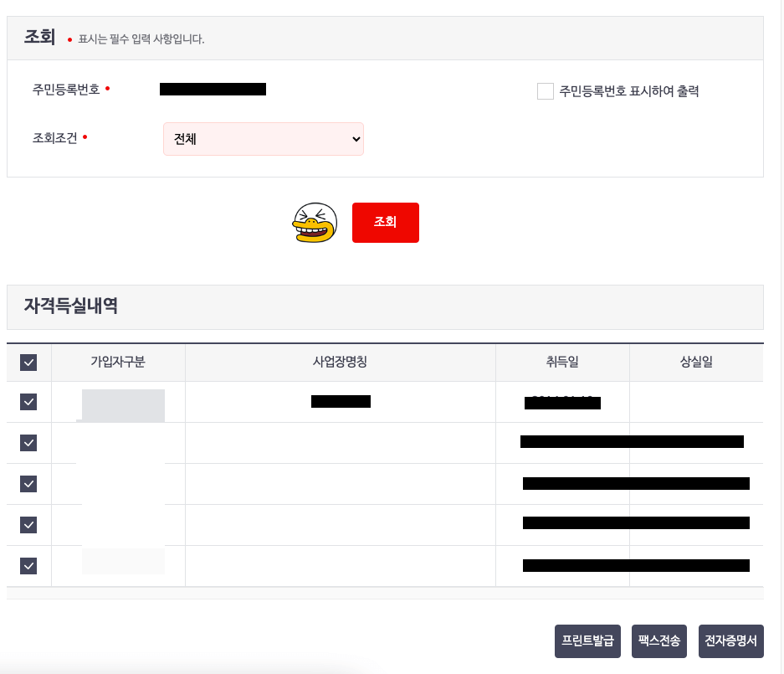Click the dropdown chevron next to 전체
The width and height of the screenshot is (784, 674).
[x=355, y=139]
